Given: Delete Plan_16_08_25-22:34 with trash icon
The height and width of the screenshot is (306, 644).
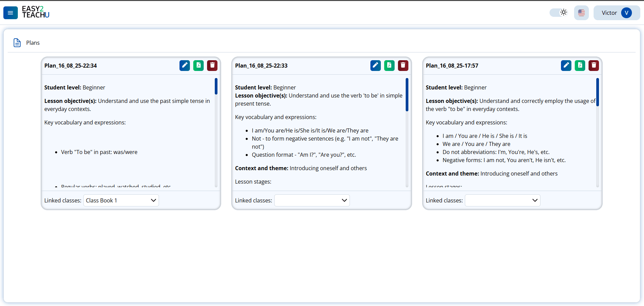Looking at the screenshot, I should pos(212,65).
